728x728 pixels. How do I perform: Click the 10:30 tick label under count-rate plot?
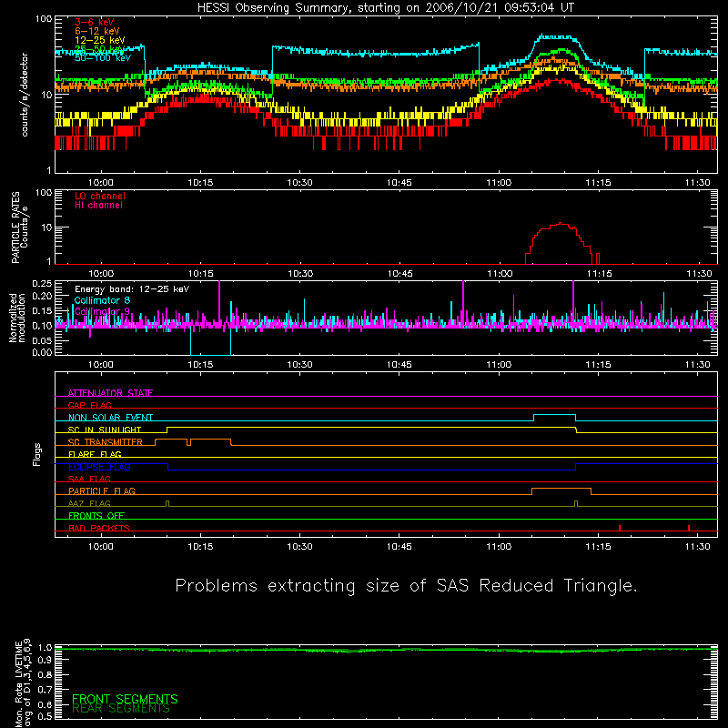click(299, 183)
